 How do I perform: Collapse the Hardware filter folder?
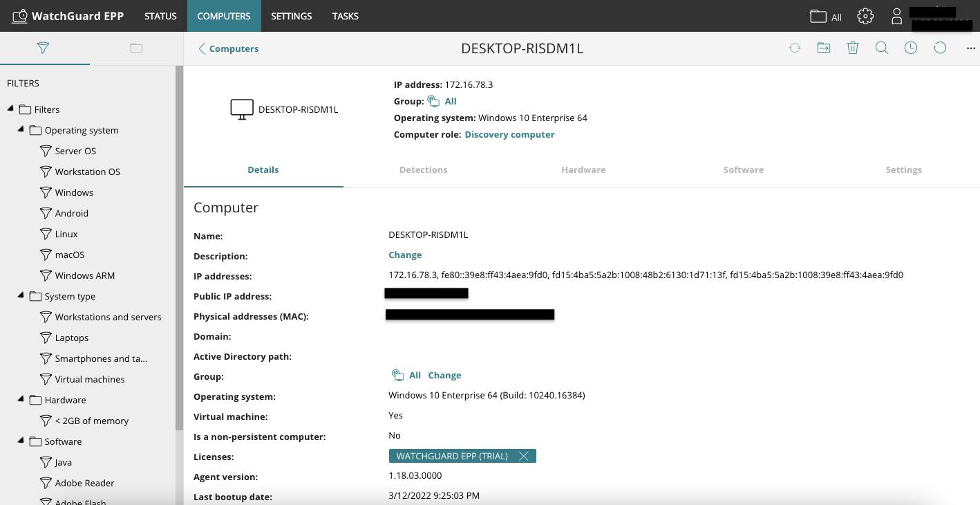pyautogui.click(x=21, y=400)
